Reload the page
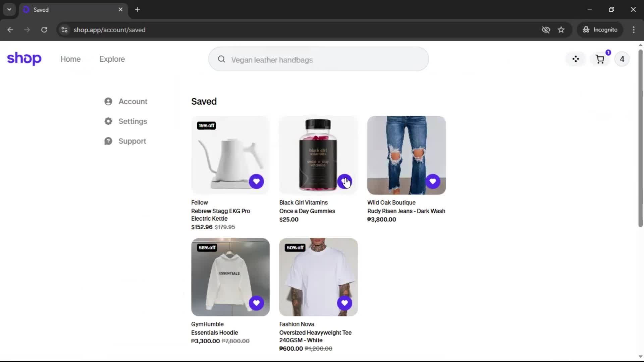644x362 pixels. click(x=44, y=30)
